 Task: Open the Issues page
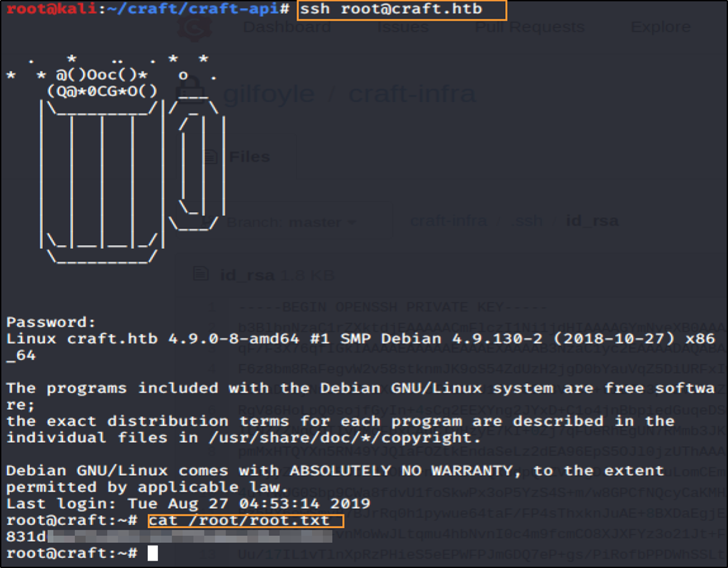pyautogui.click(x=402, y=26)
